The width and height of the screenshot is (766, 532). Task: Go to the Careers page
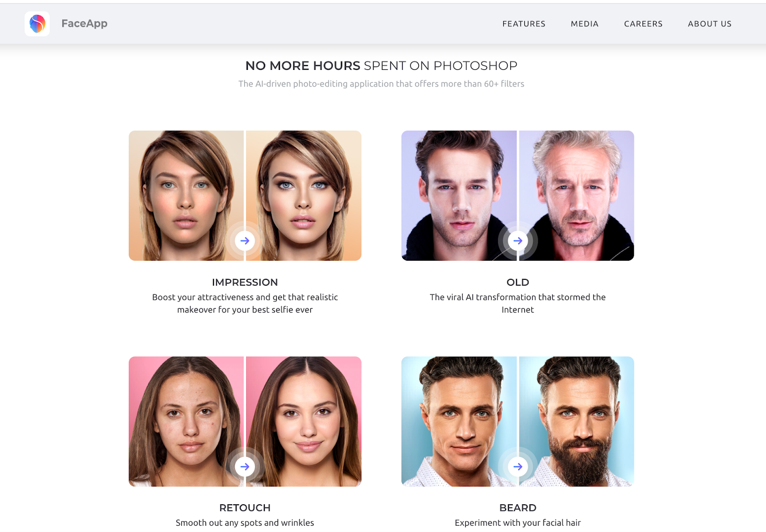pyautogui.click(x=643, y=24)
